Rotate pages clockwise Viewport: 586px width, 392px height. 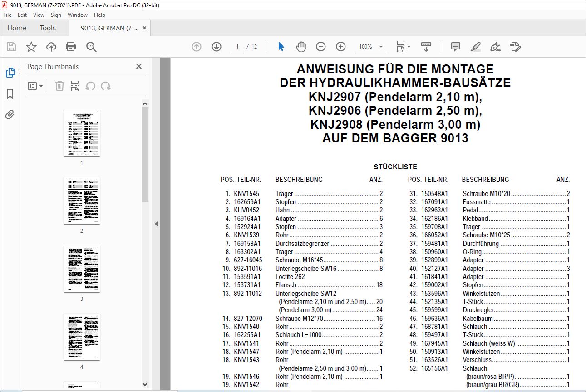106,86
